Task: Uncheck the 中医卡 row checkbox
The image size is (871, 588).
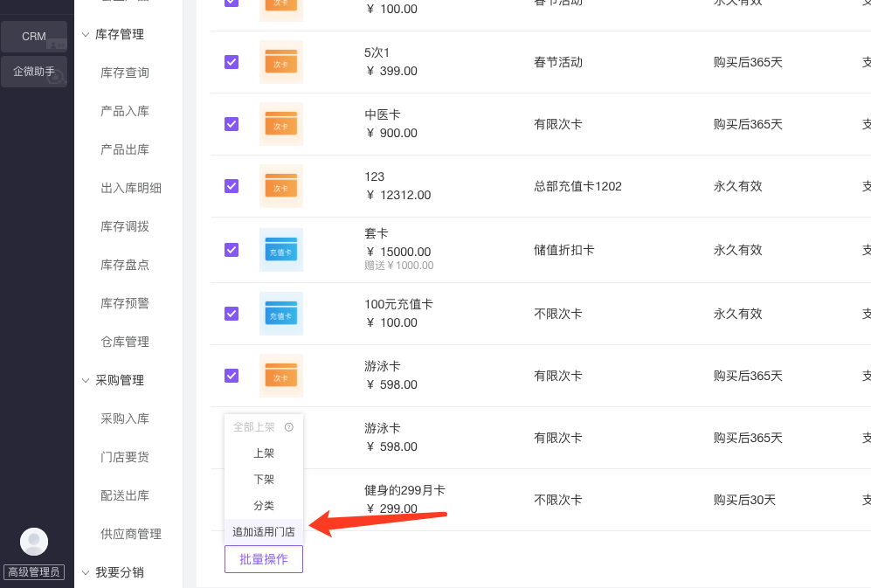Action: 232,124
